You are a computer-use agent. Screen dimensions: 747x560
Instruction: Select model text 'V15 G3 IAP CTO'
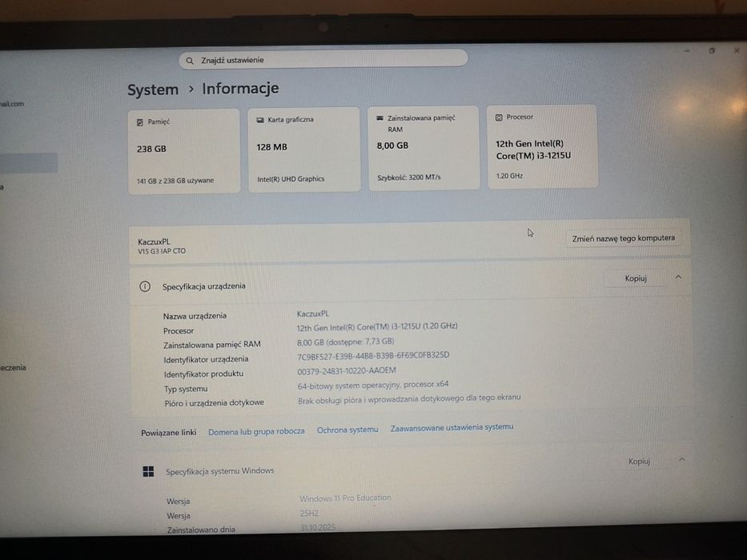(162, 251)
